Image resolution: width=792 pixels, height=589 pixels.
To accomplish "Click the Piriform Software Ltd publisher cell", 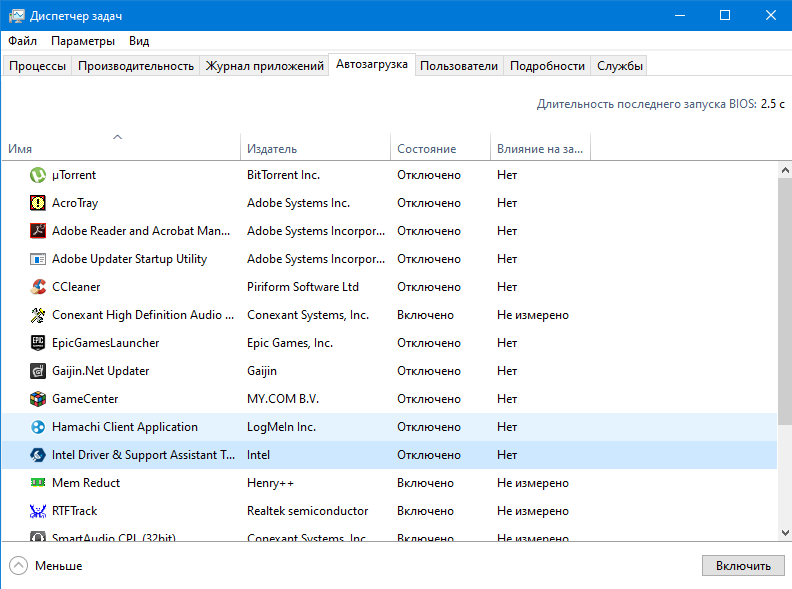I will coord(303,287).
